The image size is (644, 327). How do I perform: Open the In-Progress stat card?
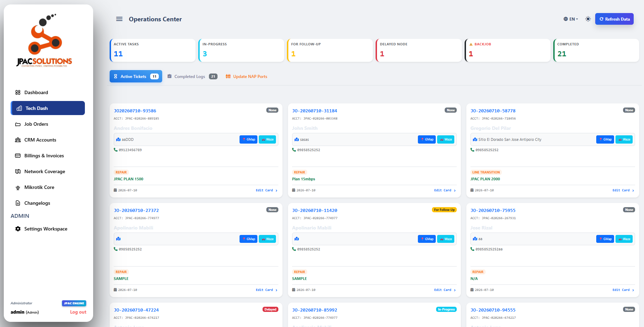[241, 50]
